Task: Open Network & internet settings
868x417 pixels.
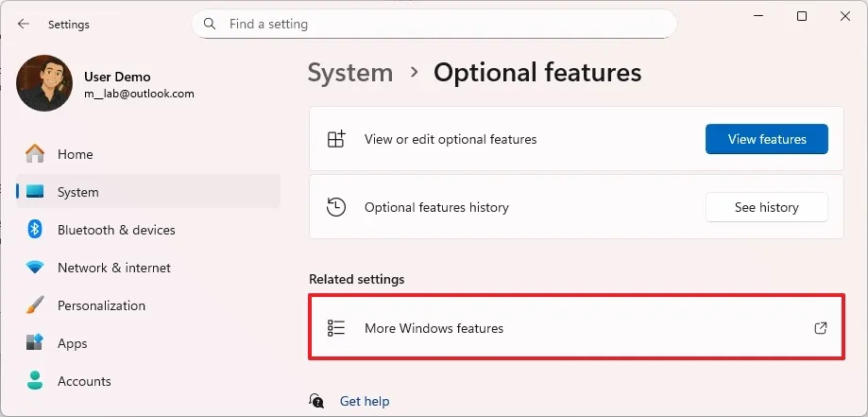Action: tap(148, 268)
